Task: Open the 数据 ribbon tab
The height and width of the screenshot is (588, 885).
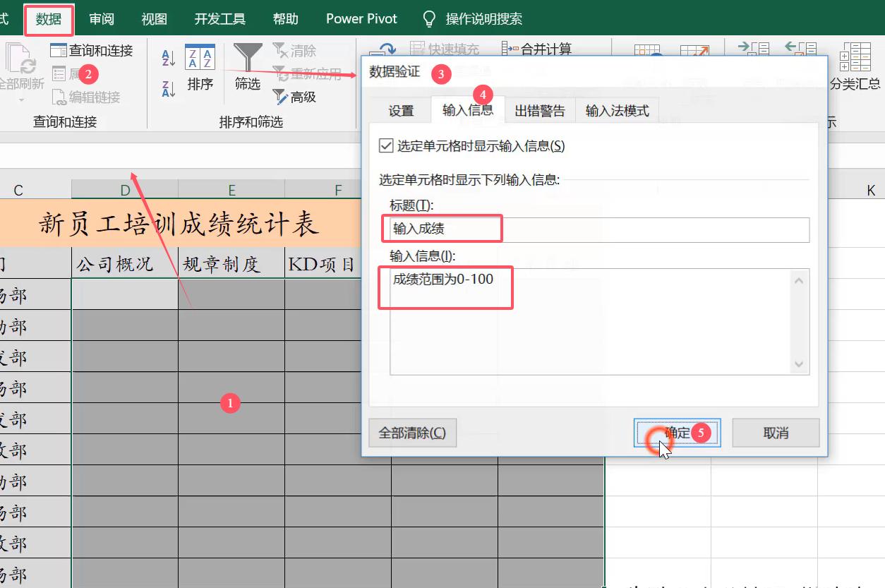Action: (49, 19)
